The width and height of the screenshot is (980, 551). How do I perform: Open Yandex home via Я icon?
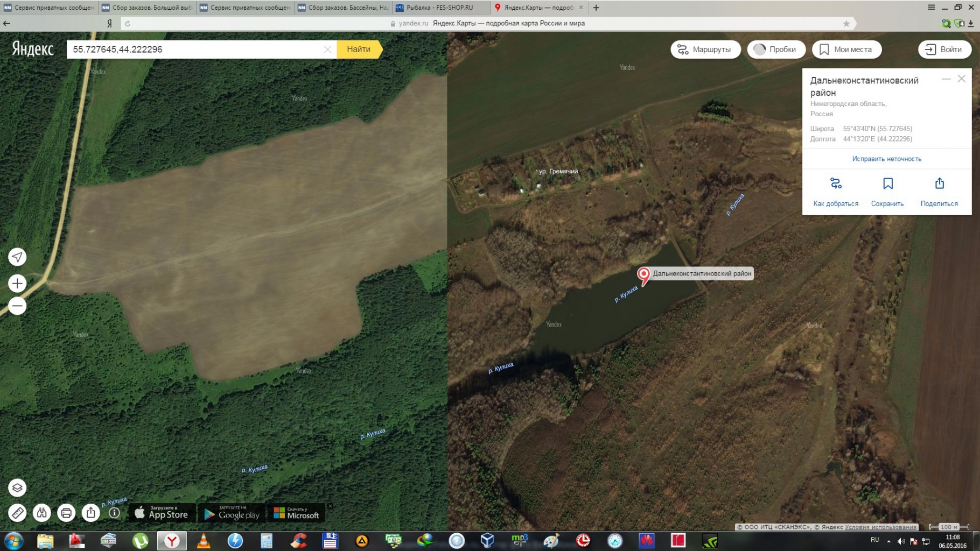tap(109, 23)
